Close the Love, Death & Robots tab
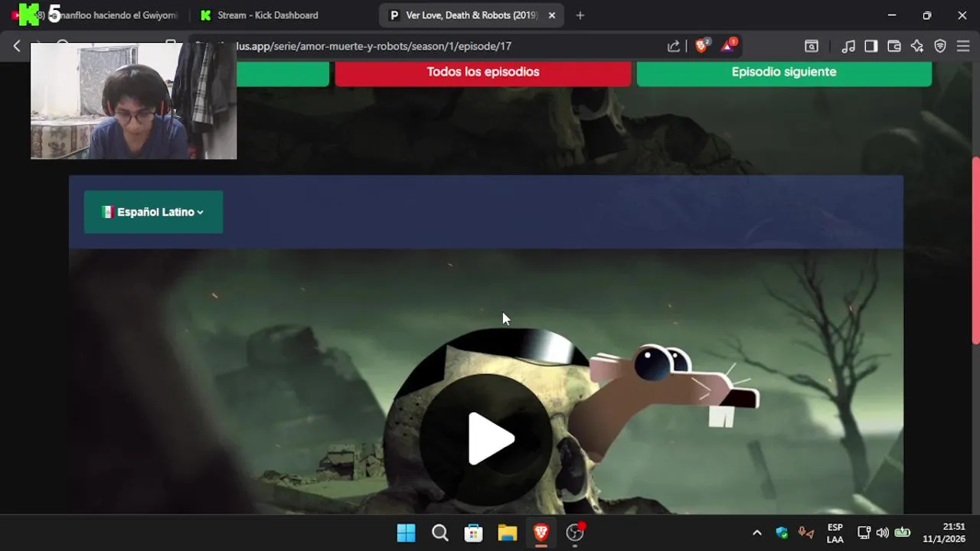The image size is (980, 551). 552,15
